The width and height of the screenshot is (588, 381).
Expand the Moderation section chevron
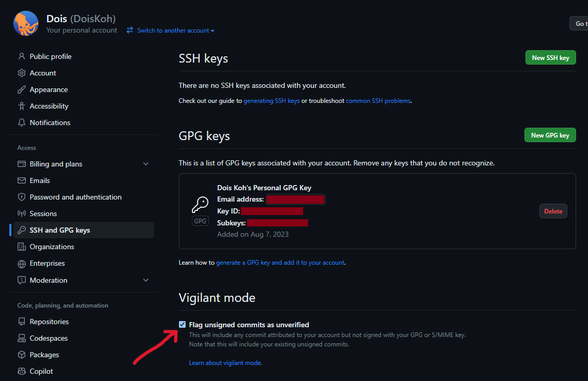146,280
